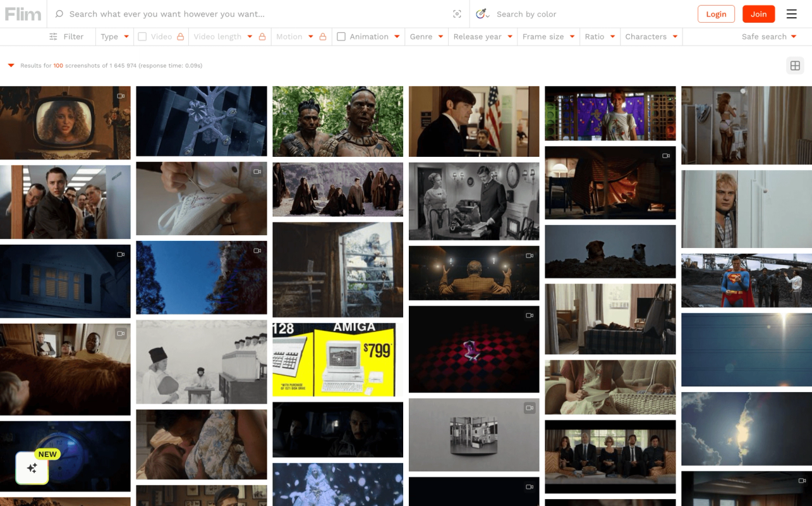The height and width of the screenshot is (506, 812).
Task: Open the hamburger menu
Action: pos(792,14)
